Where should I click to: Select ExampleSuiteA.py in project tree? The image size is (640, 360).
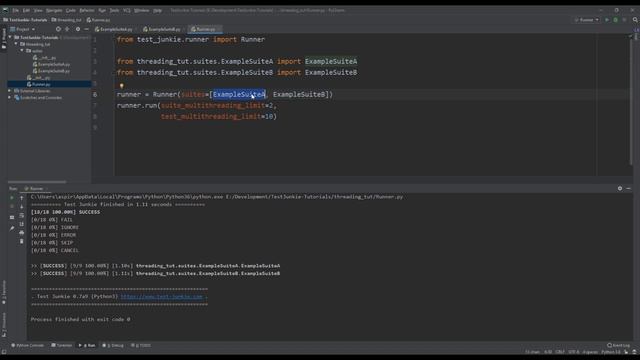52,64
